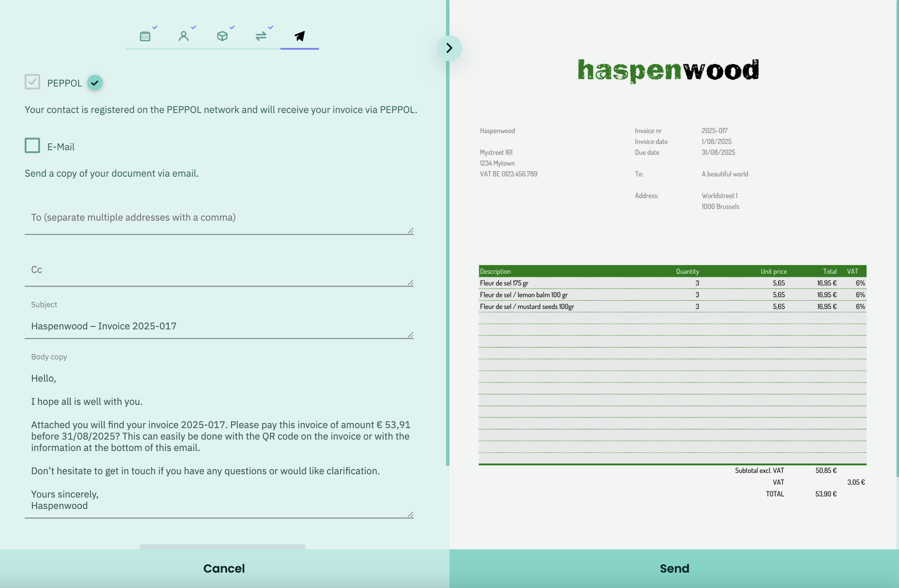Click the Fleur de sel 175 gr row

(x=672, y=283)
